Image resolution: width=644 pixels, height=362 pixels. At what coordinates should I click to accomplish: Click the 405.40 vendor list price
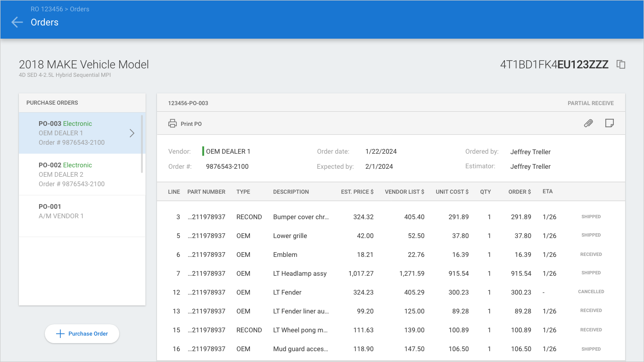click(x=414, y=217)
